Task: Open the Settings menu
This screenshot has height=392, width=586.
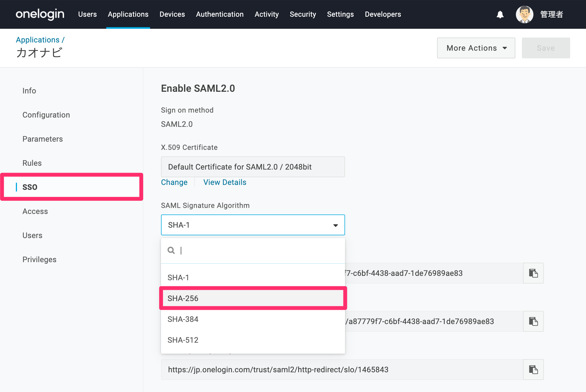Action: (340, 14)
